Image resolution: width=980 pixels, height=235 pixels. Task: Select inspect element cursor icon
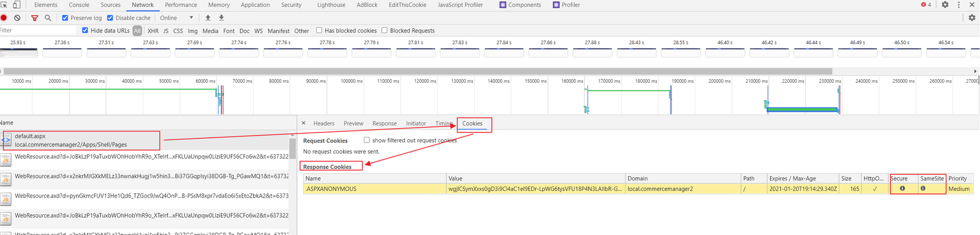pos(4,4)
